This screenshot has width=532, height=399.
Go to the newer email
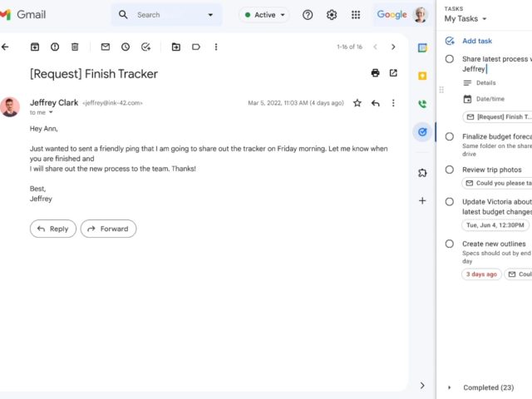375,47
